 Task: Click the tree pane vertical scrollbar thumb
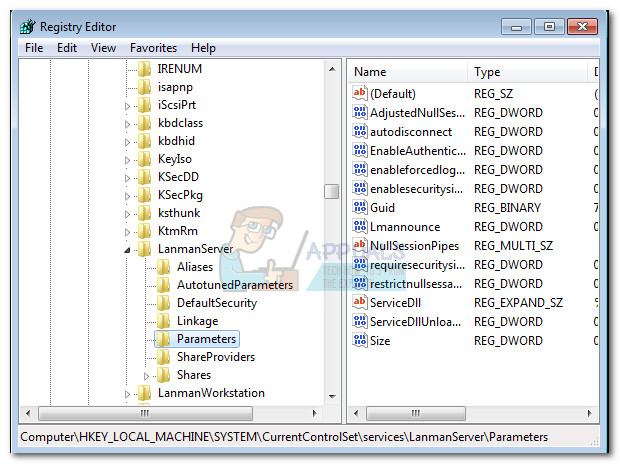click(x=332, y=191)
